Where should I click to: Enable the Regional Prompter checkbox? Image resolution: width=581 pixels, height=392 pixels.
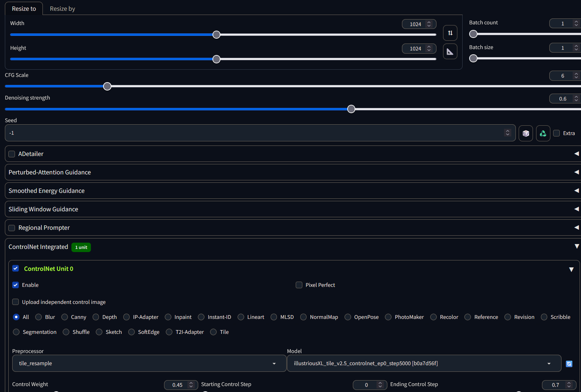(x=12, y=228)
